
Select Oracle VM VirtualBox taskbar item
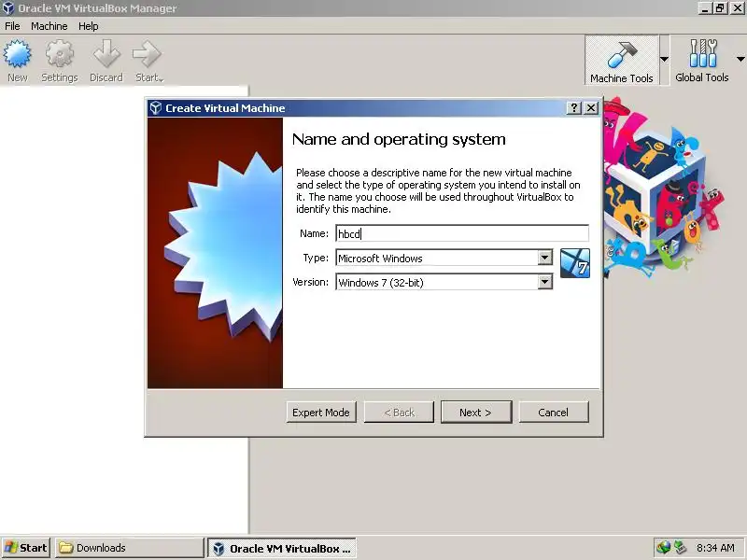click(282, 549)
